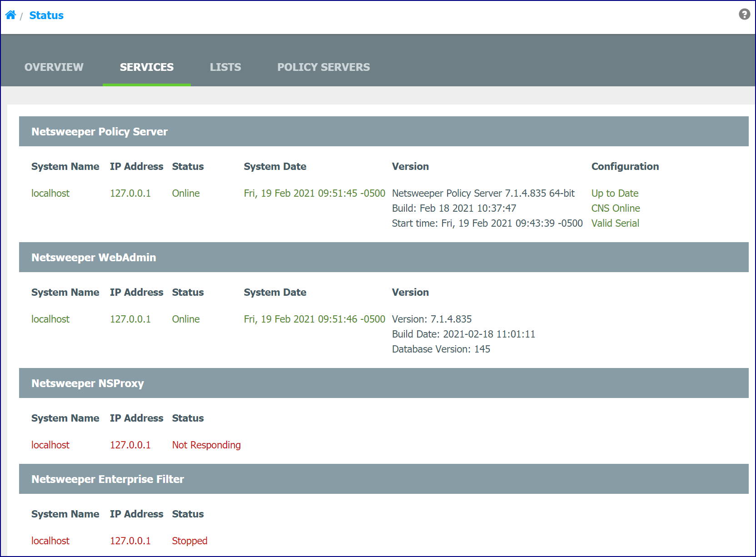Click the WebAdmin Version column header
The height and width of the screenshot is (557, 756).
point(410,292)
